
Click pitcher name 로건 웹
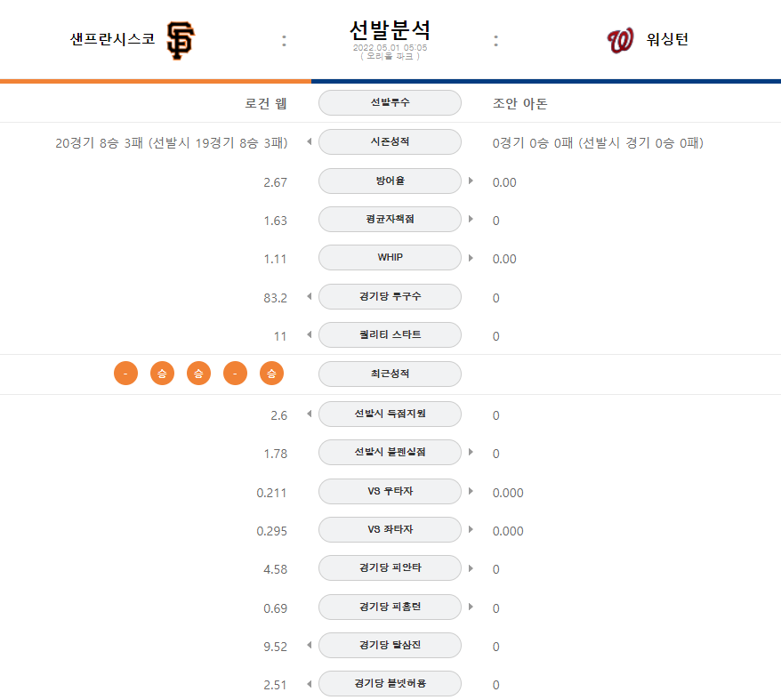point(265,103)
